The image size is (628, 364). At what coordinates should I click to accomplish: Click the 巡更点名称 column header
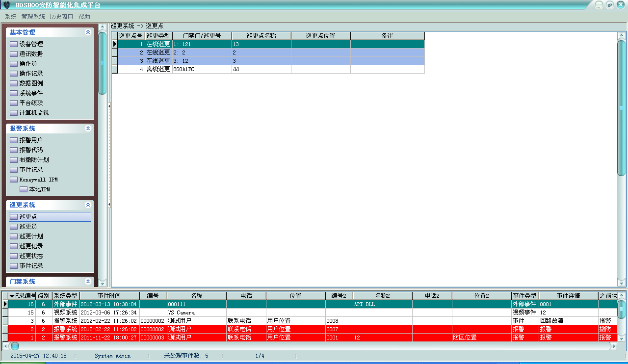coord(261,36)
